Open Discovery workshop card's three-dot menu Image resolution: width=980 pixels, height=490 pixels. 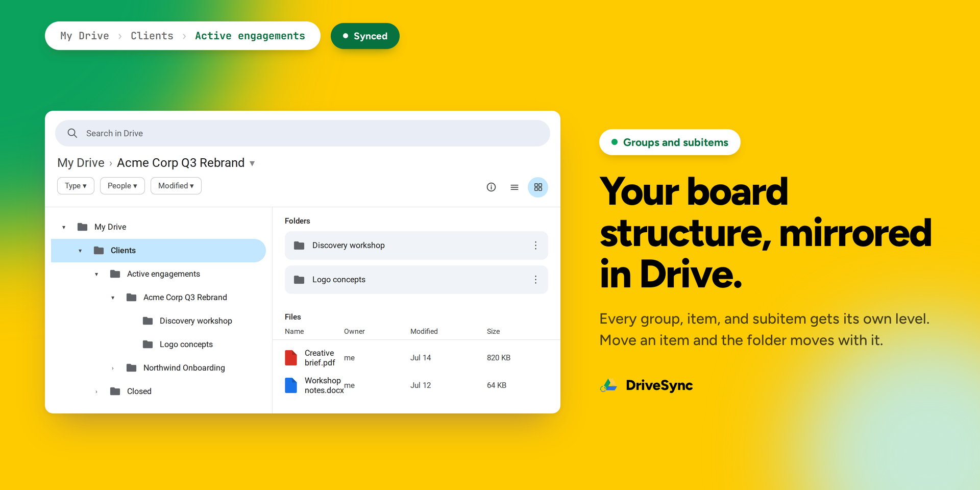(535, 246)
